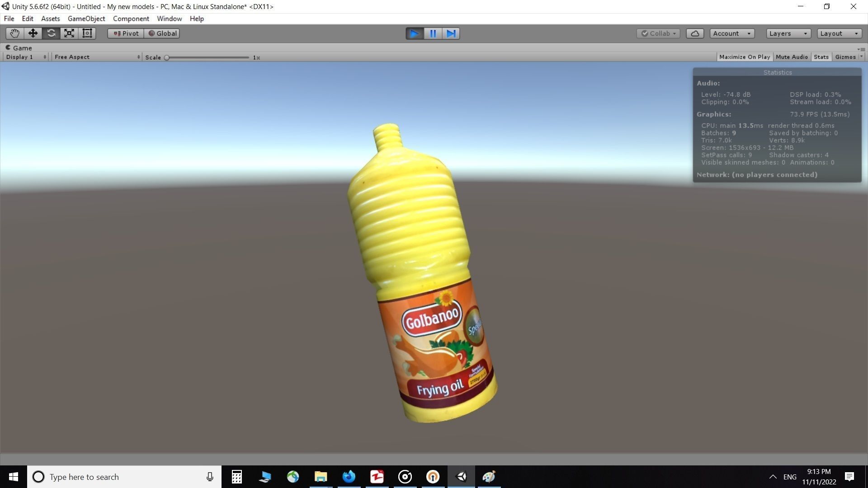Toggle the Stats overlay off

(821, 56)
